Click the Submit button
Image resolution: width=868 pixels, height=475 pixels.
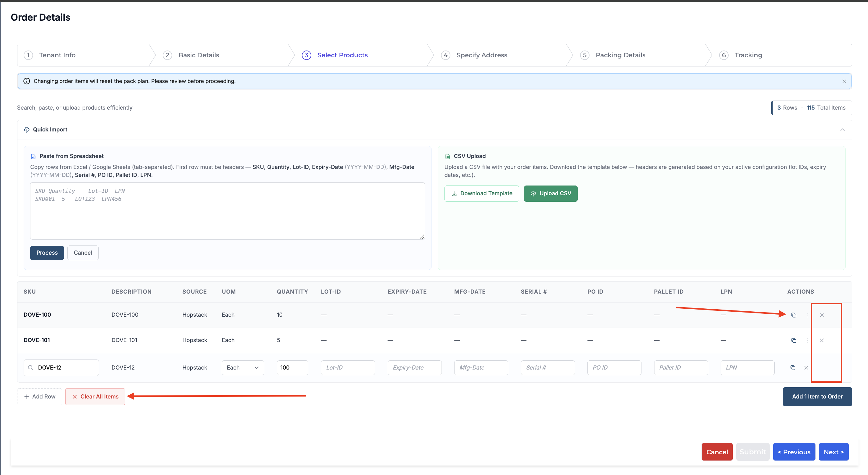[753, 452]
